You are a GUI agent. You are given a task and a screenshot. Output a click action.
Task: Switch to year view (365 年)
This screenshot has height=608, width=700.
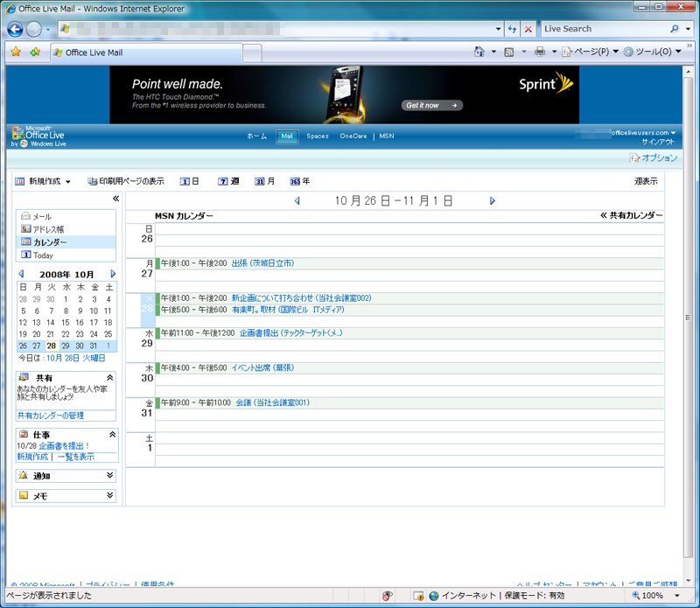point(299,181)
